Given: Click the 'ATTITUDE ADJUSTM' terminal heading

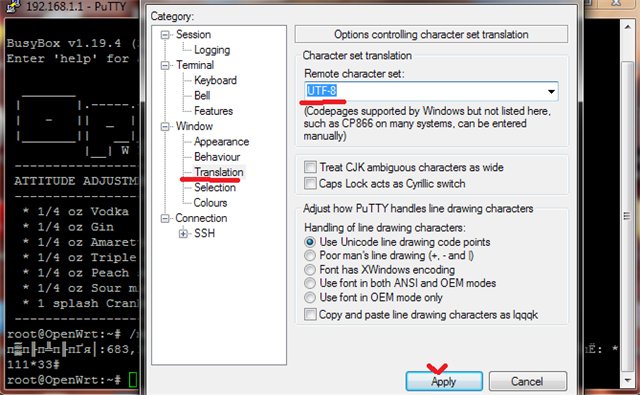Looking at the screenshot, I should point(76,181).
